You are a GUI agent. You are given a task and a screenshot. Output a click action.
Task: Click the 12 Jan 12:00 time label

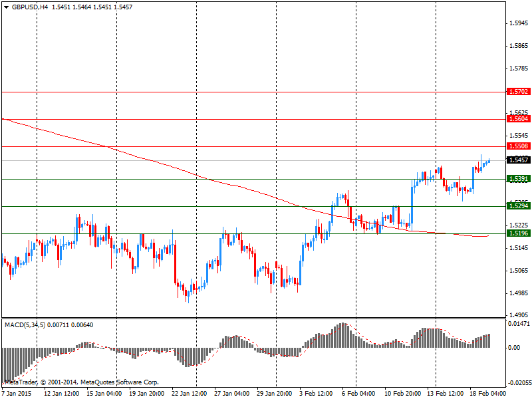click(62, 394)
